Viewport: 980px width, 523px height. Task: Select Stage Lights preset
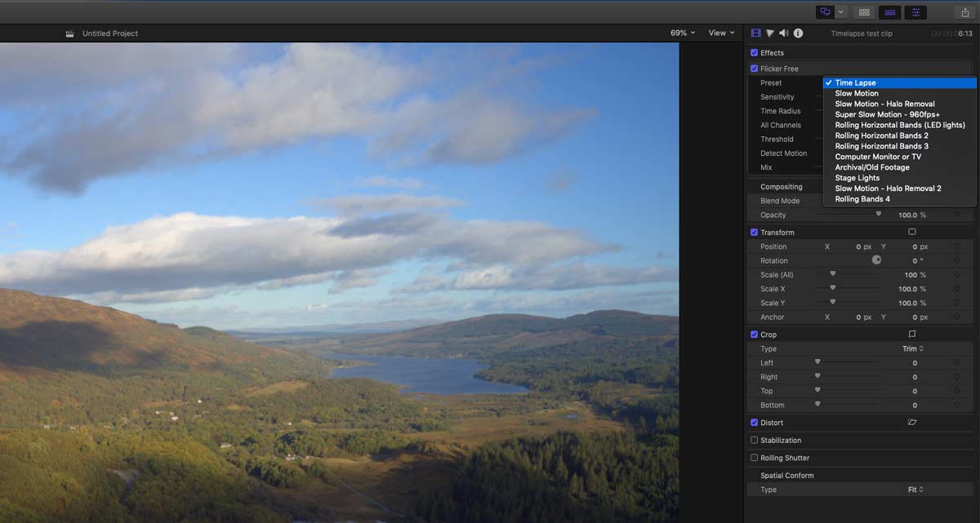900,178
